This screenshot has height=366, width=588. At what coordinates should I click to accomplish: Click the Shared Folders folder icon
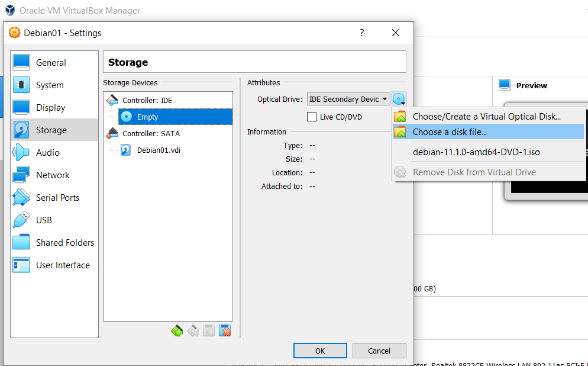click(21, 242)
